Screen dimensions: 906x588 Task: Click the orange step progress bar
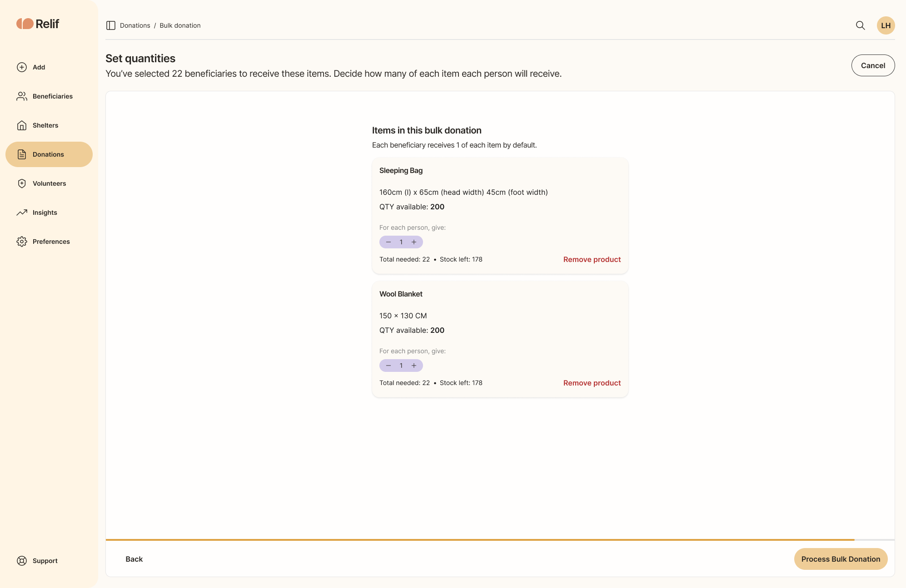tap(480, 540)
